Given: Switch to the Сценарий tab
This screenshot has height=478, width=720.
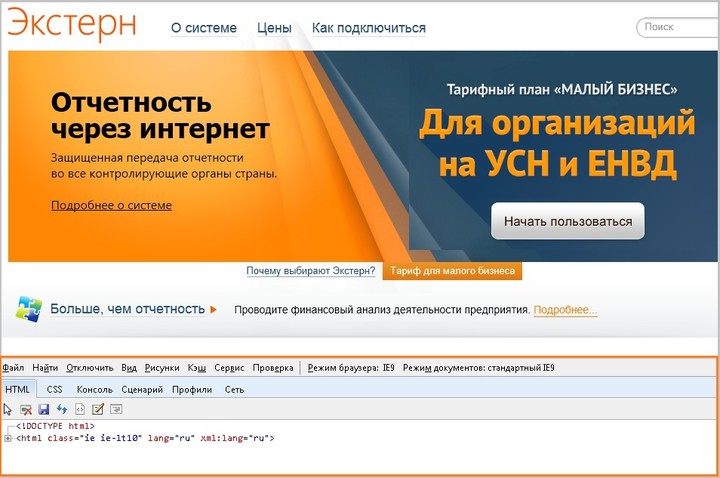Looking at the screenshot, I should tap(142, 389).
